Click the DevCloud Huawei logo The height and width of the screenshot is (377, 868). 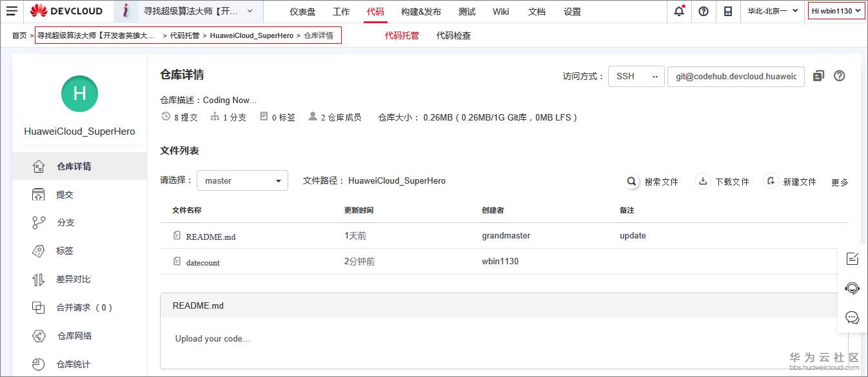pyautogui.click(x=66, y=11)
